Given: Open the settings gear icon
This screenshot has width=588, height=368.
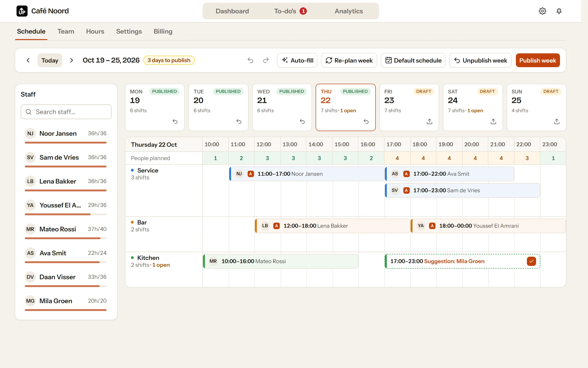Looking at the screenshot, I should (542, 11).
